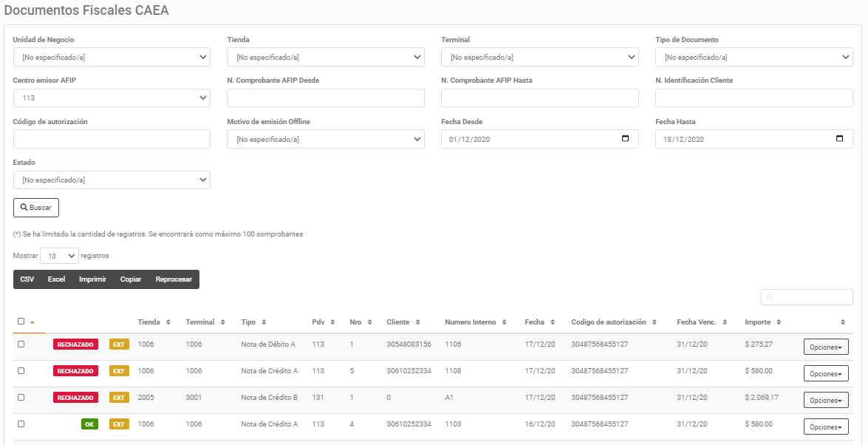Sort table by Tienda column arrows
868x445 pixels.
click(168, 322)
